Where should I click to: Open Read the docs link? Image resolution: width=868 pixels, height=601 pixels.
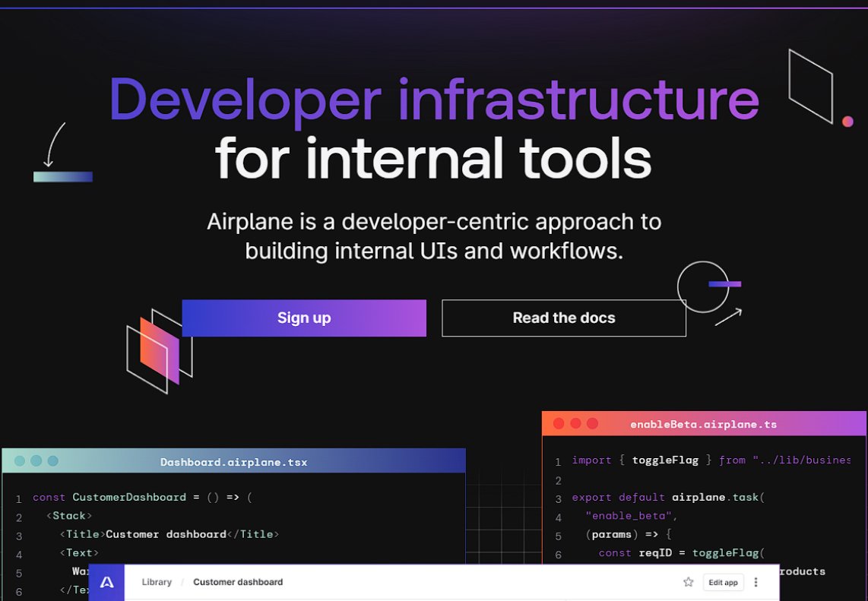tap(563, 318)
